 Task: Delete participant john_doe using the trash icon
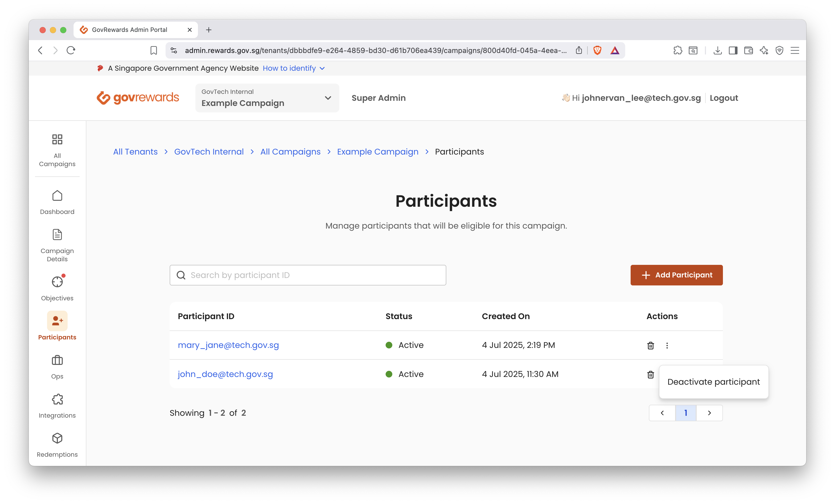click(650, 374)
